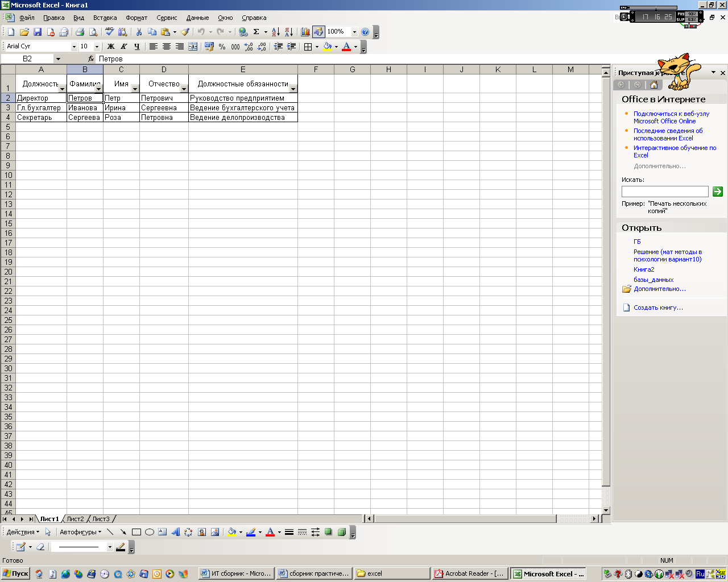Screen dimensions: 728x582
Task: Click the Создать книгу link
Action: pyautogui.click(x=658, y=307)
